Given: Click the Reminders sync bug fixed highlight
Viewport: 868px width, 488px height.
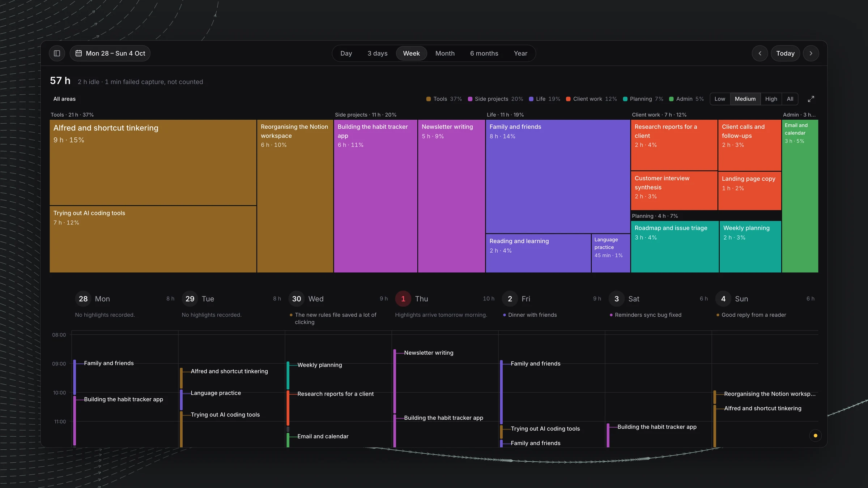Looking at the screenshot, I should 648,315.
